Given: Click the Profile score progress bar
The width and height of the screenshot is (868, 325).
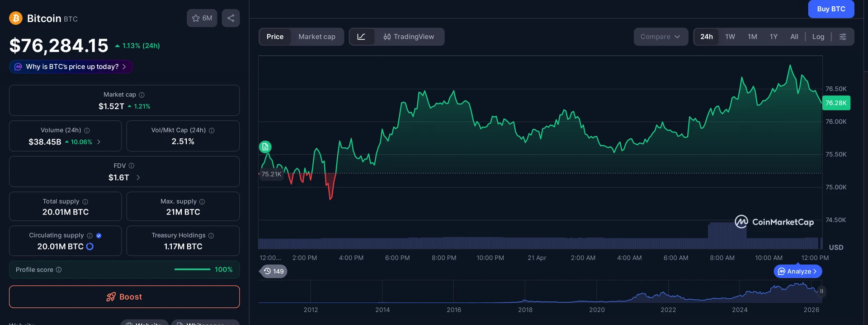Looking at the screenshot, I should point(192,270).
